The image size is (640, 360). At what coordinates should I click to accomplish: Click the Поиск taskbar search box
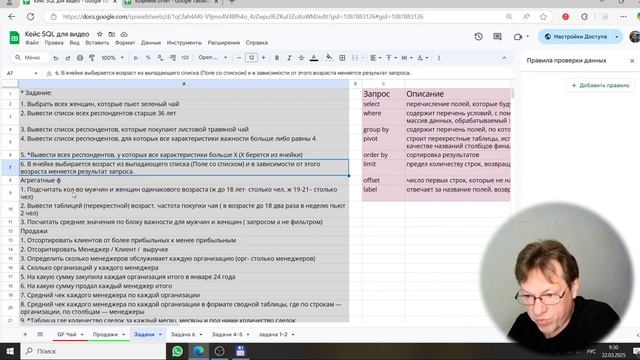[93, 351]
